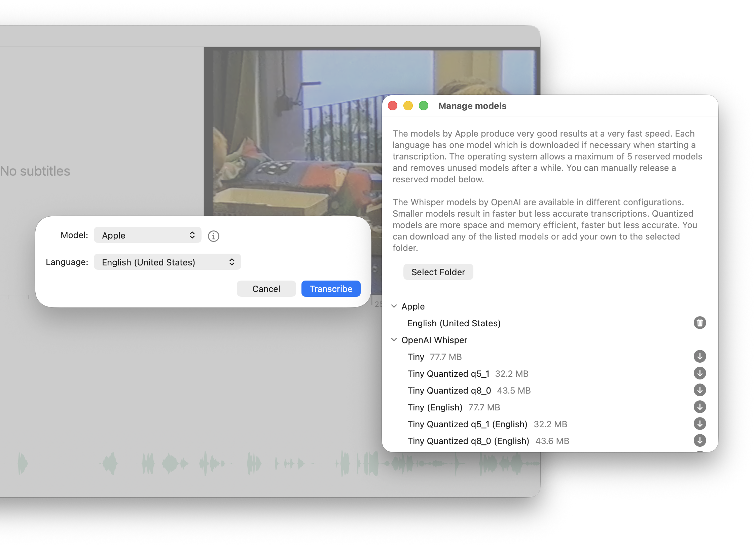Cancel the transcription dialog
This screenshot has width=756, height=547.
(x=266, y=289)
